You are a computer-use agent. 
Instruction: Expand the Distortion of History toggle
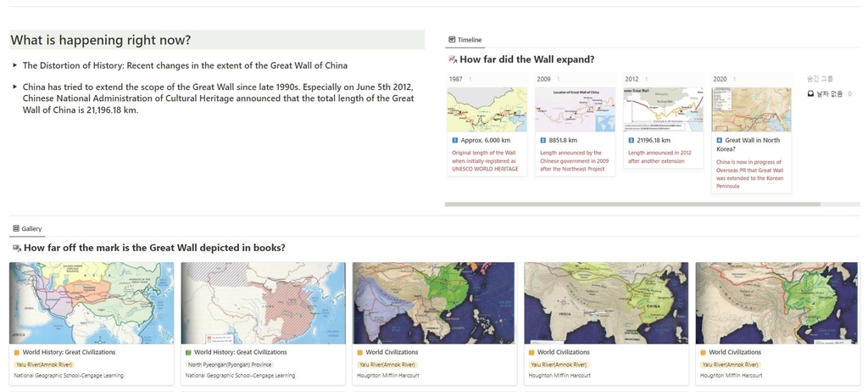click(14, 65)
